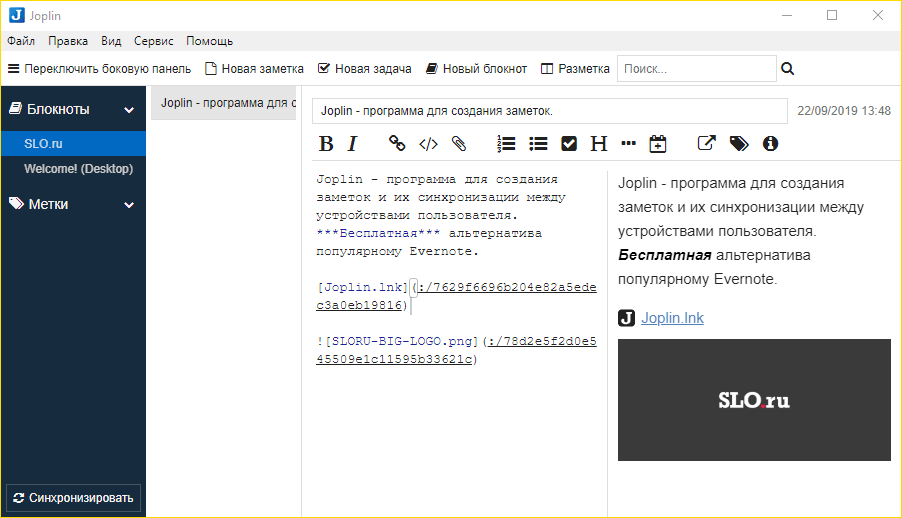Click the note title field
Image resolution: width=902 pixels, height=518 pixels.
[549, 111]
